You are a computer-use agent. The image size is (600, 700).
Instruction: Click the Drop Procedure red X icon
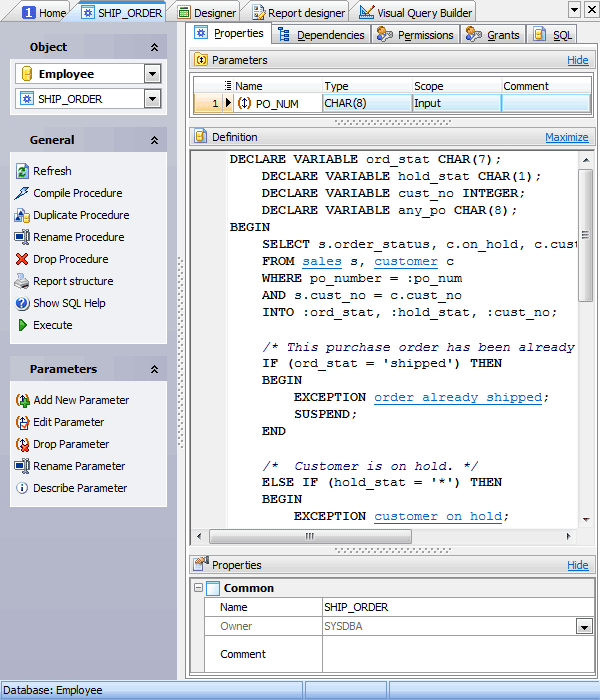(23, 259)
